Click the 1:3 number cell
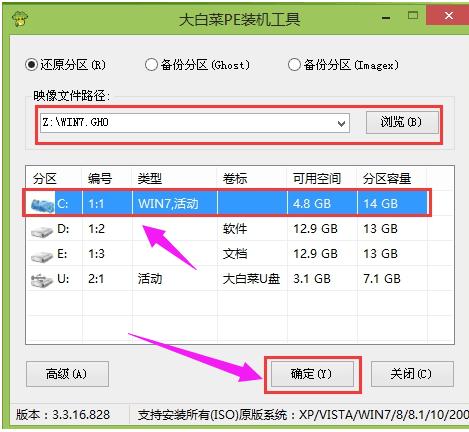Viewport: 469px width, 432px height. (x=96, y=254)
